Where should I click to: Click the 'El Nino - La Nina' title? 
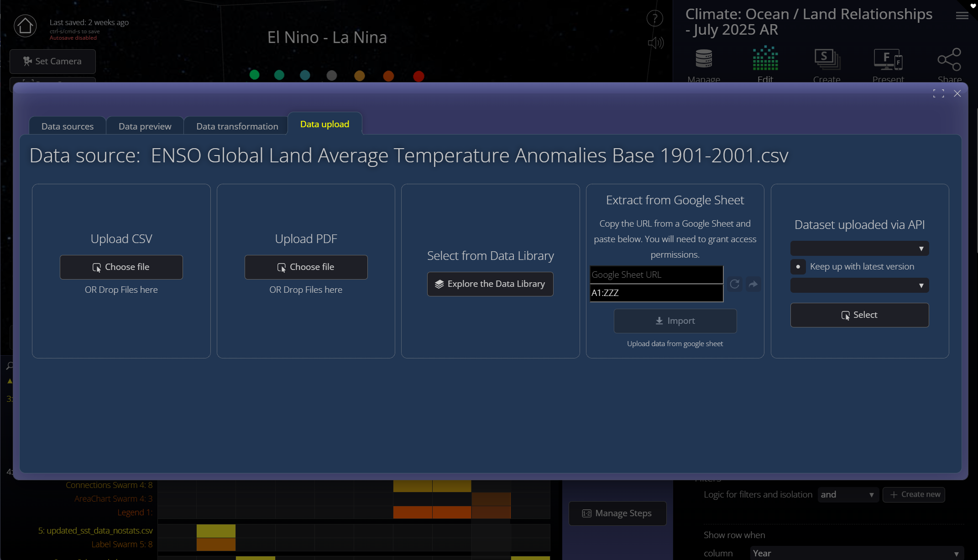click(x=327, y=37)
